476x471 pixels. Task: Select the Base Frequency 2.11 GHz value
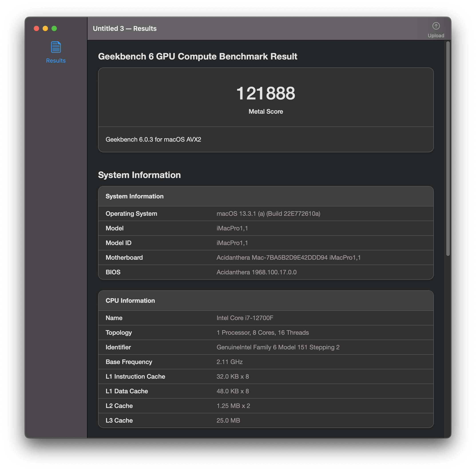click(229, 362)
